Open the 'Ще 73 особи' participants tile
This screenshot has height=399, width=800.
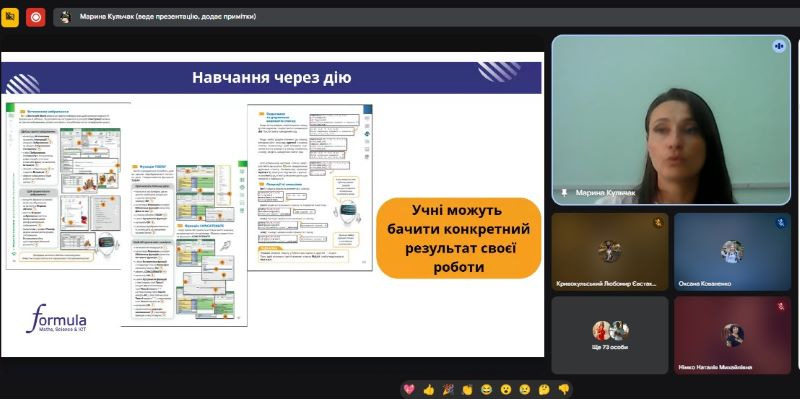(x=610, y=335)
